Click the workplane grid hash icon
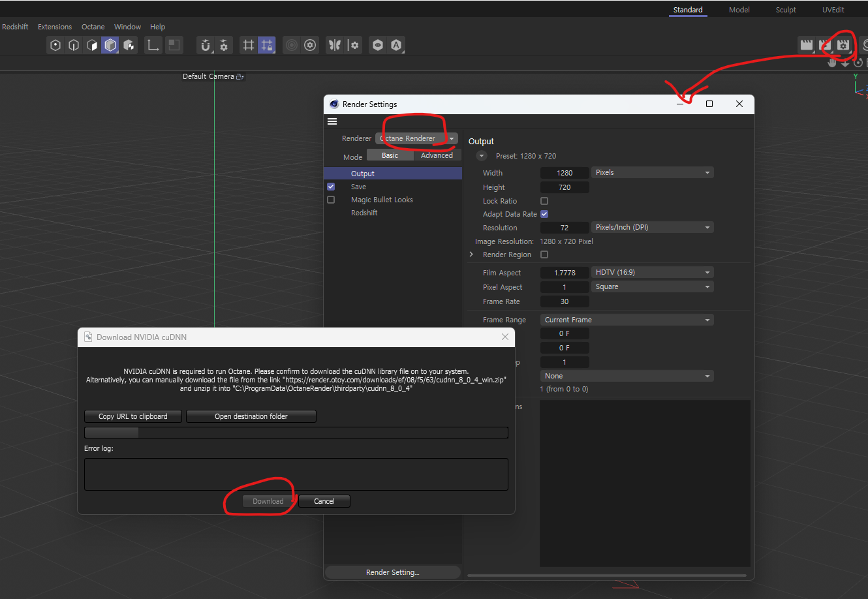The height and width of the screenshot is (599, 868). click(249, 45)
